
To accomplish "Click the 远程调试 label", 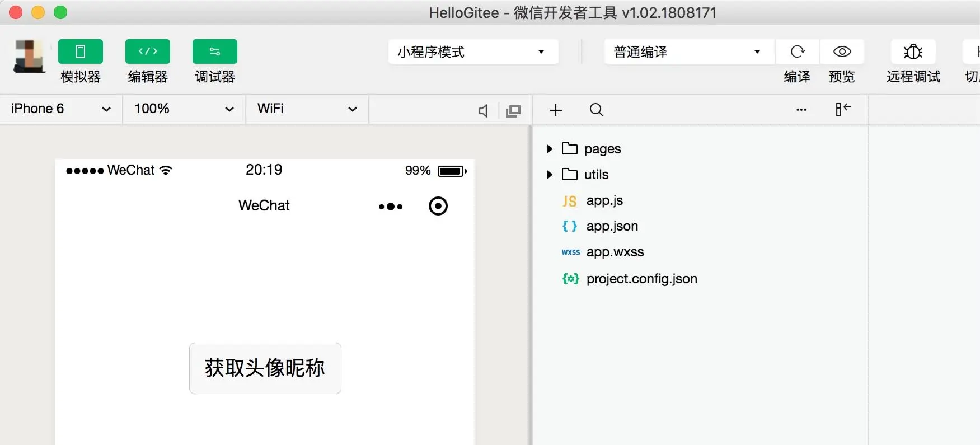I will [913, 77].
